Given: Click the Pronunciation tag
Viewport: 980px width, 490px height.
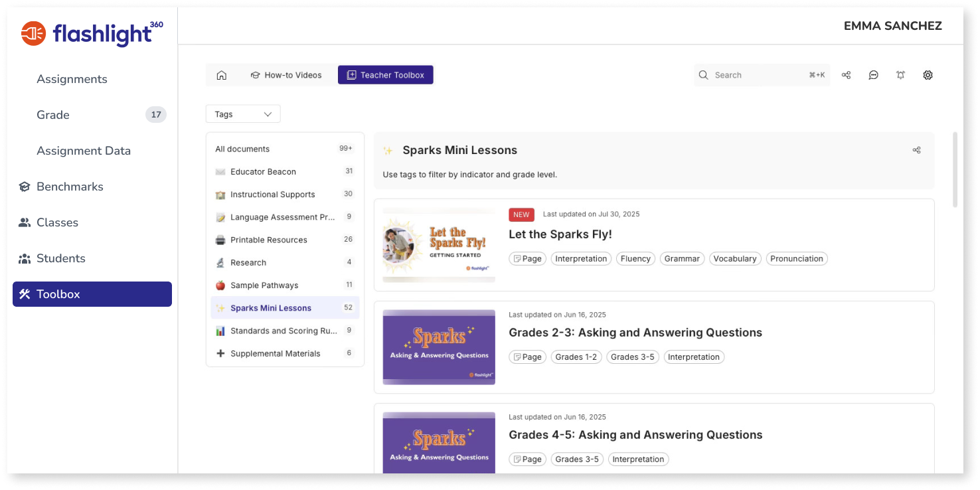Looking at the screenshot, I should point(797,259).
